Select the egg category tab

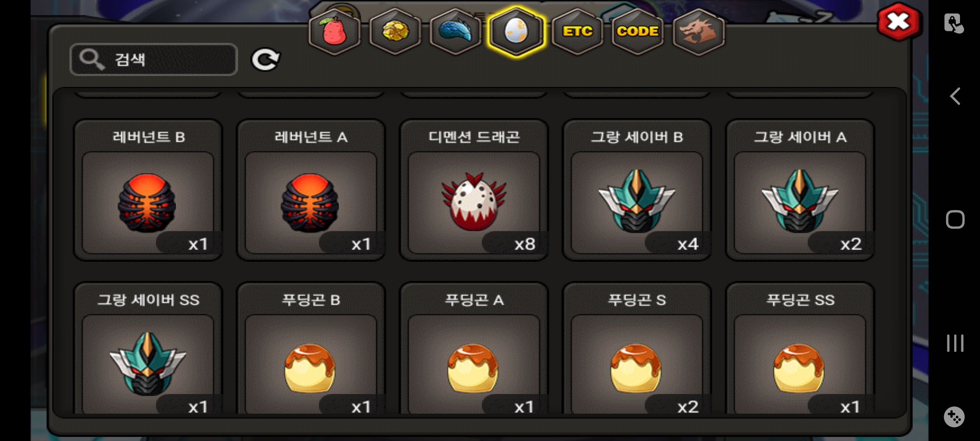(516, 31)
